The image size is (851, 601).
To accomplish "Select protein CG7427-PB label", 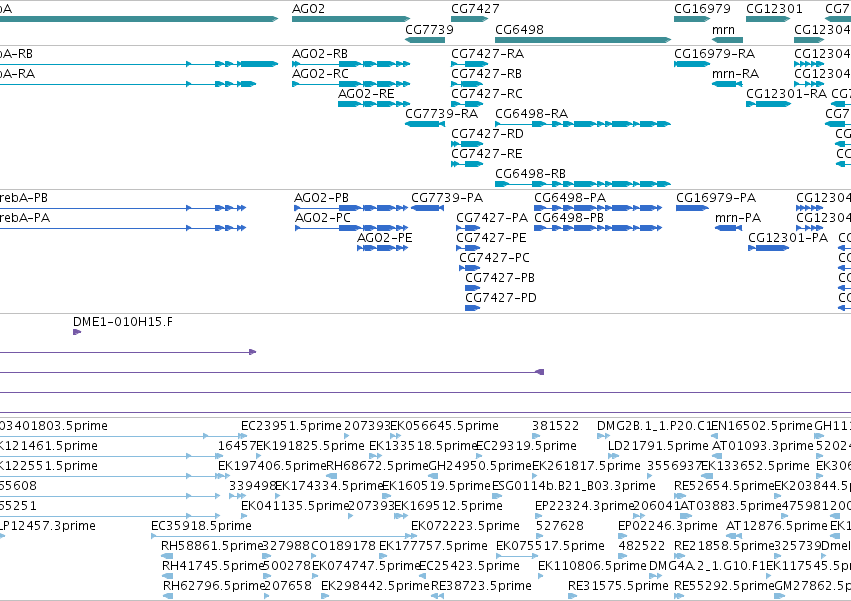I will pos(500,278).
